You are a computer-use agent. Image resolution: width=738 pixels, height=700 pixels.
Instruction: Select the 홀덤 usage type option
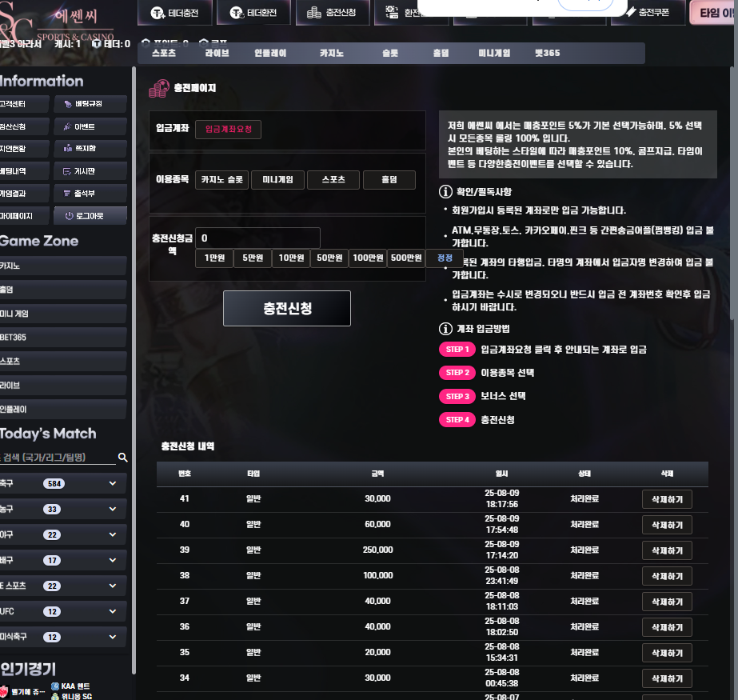click(x=389, y=180)
